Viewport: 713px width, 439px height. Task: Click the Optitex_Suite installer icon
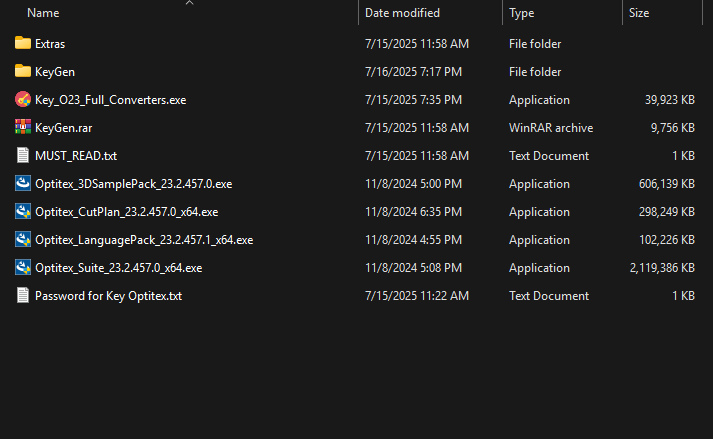coord(23,268)
